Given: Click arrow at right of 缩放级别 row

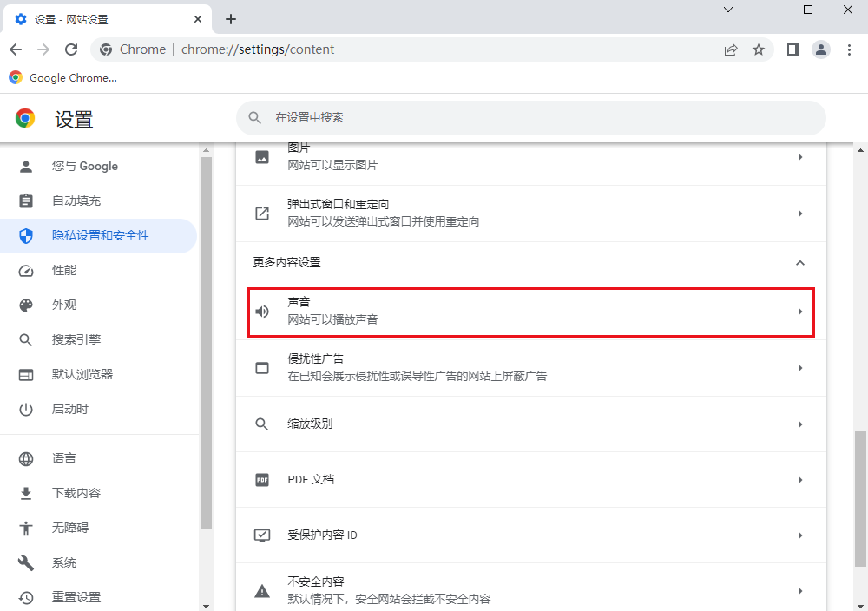Looking at the screenshot, I should click(x=800, y=424).
